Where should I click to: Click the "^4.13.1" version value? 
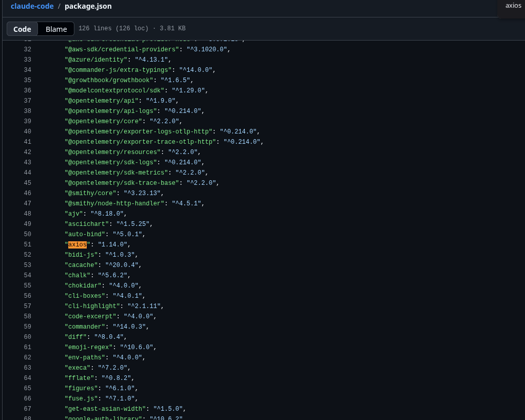pyautogui.click(x=151, y=60)
